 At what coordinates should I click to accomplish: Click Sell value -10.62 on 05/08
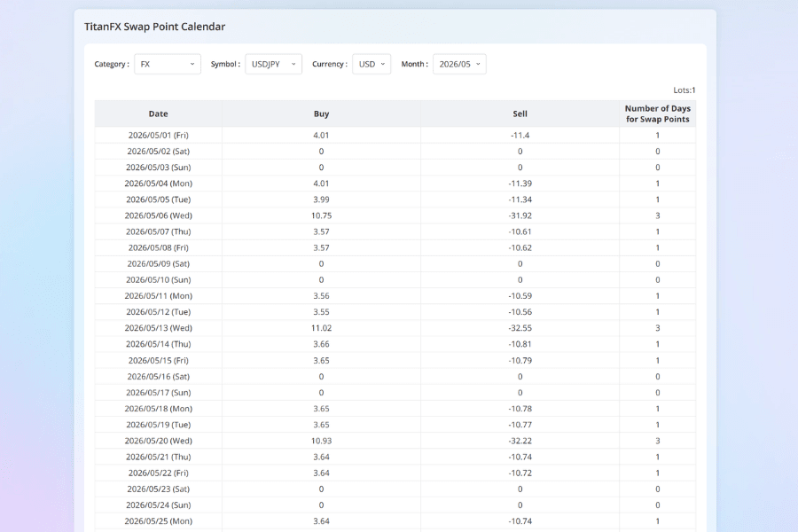tap(520, 248)
